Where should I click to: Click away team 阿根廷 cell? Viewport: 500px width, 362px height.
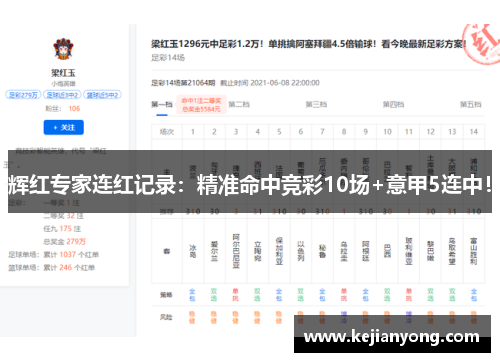click(366, 251)
